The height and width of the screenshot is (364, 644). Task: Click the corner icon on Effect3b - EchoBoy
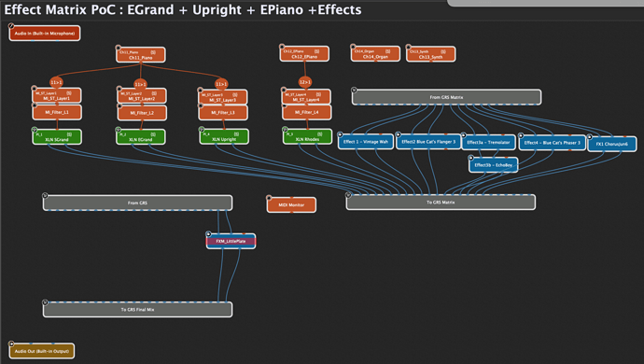(470, 158)
